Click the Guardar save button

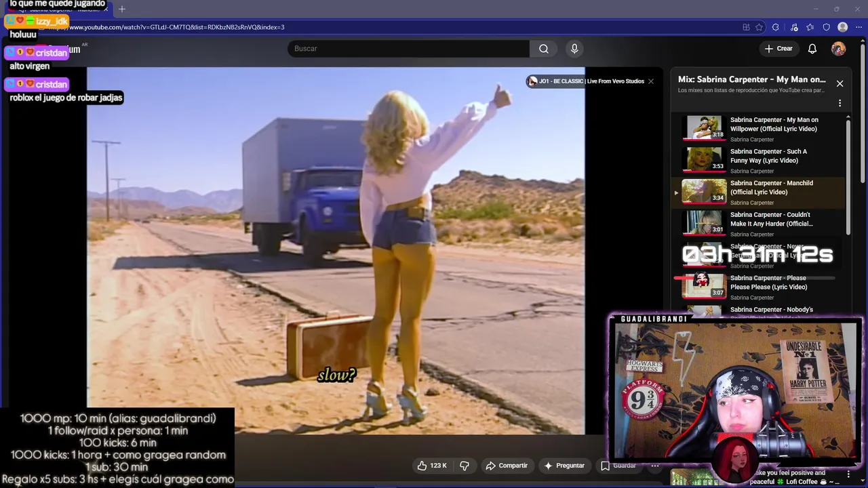point(618,466)
